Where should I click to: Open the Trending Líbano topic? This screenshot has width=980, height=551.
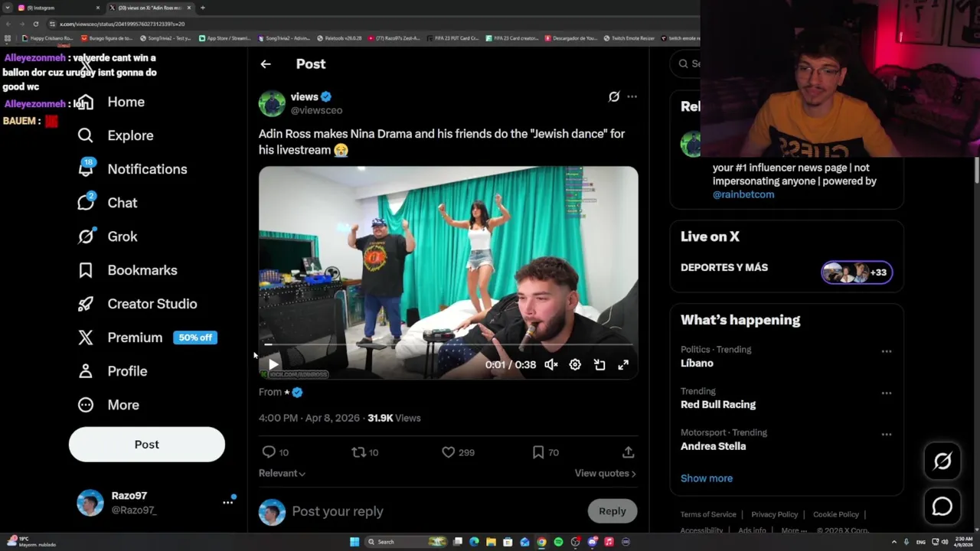[x=697, y=364]
